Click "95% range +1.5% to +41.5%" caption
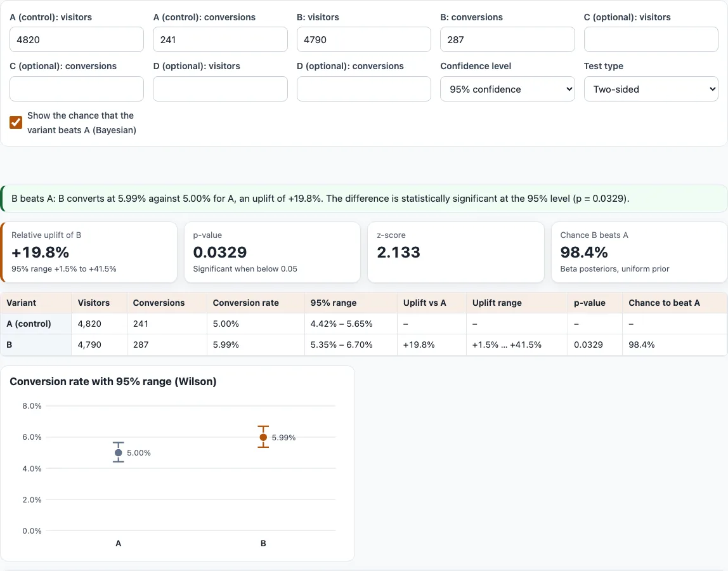The image size is (728, 571). (64, 269)
